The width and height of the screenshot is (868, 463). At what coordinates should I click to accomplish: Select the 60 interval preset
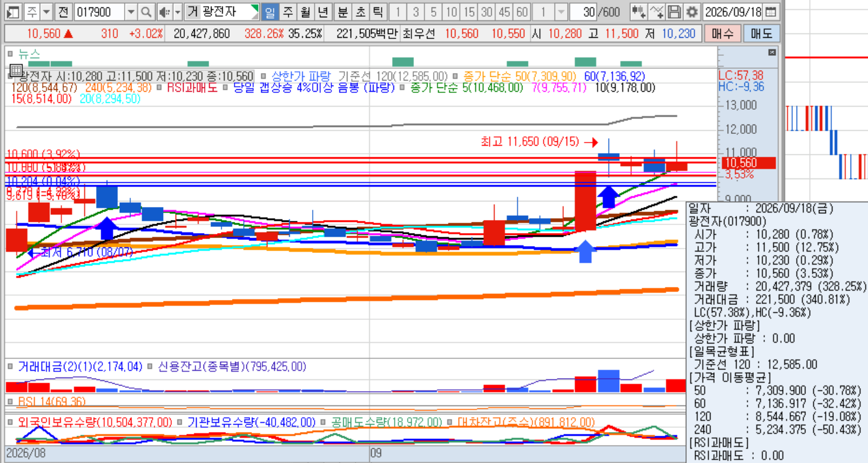[x=522, y=12]
